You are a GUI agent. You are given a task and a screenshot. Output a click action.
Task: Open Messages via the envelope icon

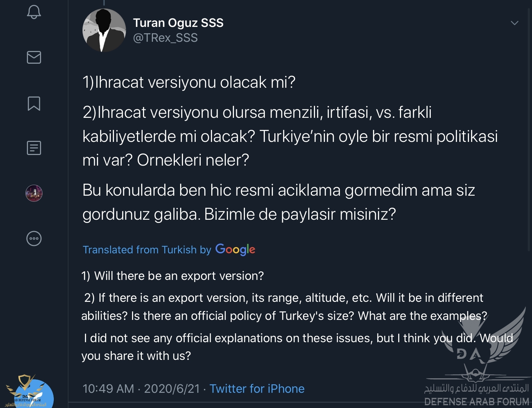point(34,57)
